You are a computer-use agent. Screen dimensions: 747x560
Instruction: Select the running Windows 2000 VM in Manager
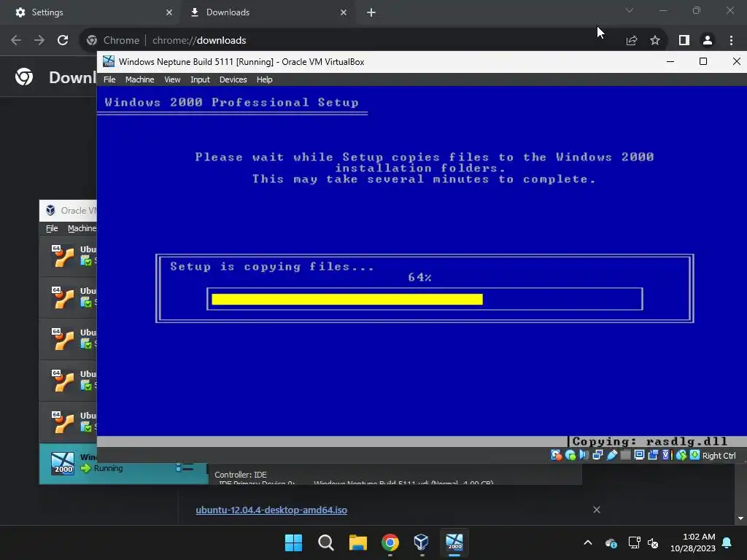(124, 464)
